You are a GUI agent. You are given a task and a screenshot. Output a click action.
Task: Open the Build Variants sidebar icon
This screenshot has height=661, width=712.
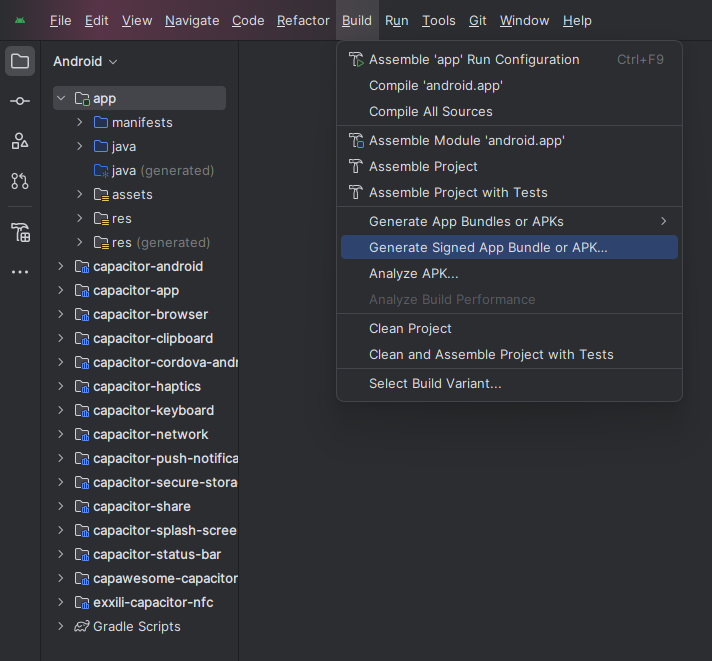pos(20,232)
